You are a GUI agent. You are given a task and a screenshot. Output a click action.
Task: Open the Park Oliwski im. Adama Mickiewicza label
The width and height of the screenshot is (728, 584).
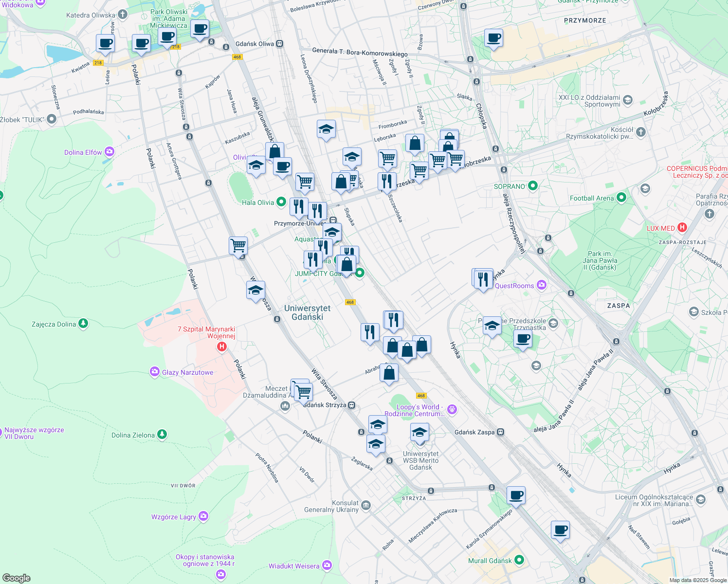click(168, 18)
